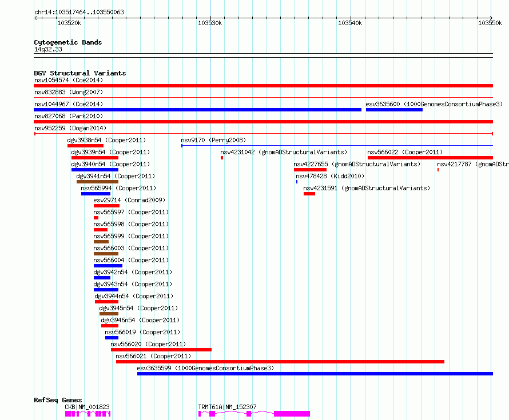Image resolution: width=509 pixels, height=420 pixels.
Task: Open the dgv3946n54 (Cooper2011) label
Action: 140,320
